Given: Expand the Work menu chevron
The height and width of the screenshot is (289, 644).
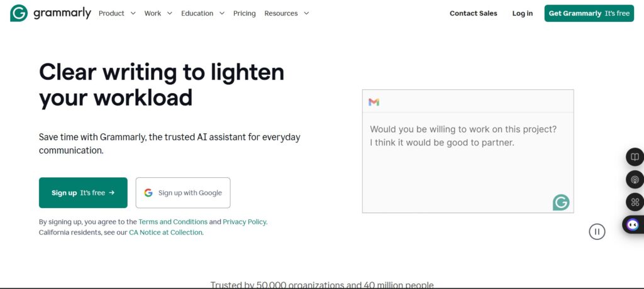Looking at the screenshot, I should pos(170,13).
